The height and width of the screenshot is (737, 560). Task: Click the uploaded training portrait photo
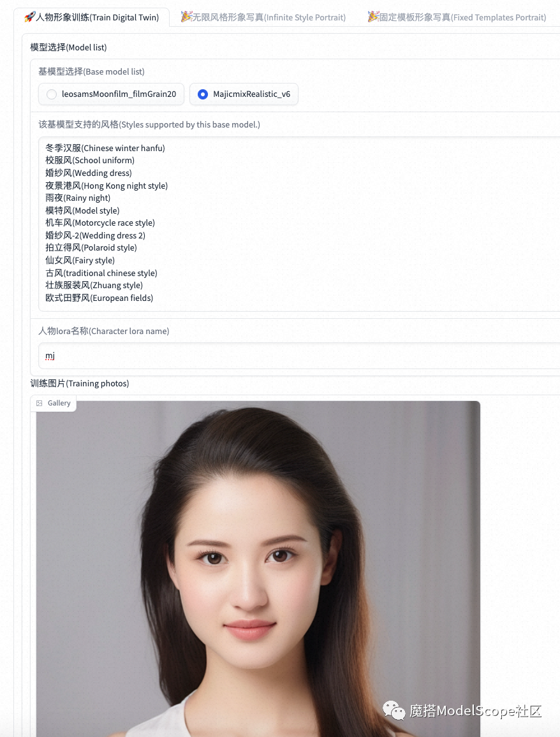(258, 569)
